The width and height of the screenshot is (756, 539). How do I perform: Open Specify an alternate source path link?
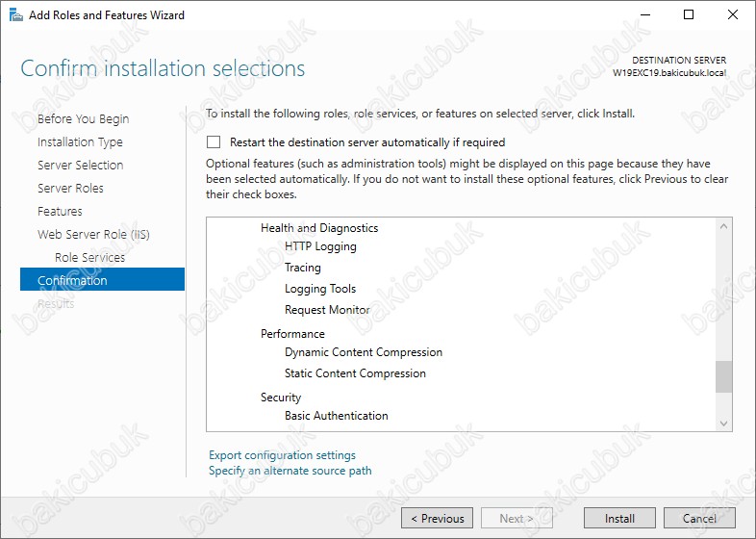click(290, 471)
